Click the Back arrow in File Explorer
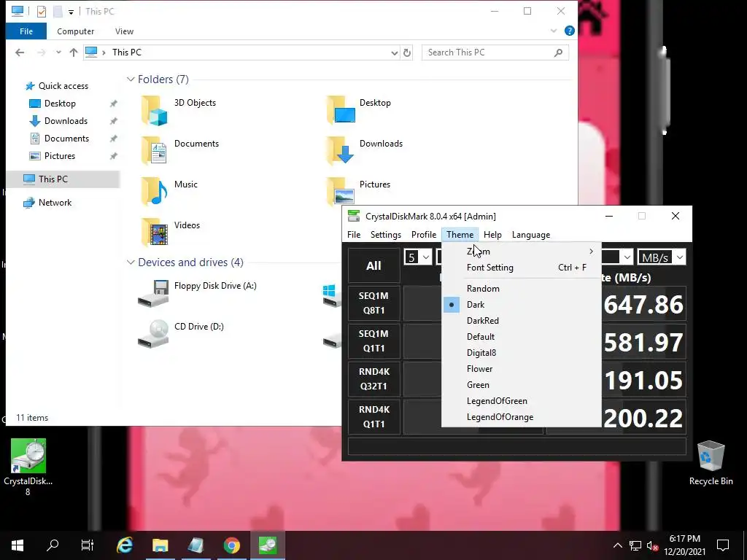Image resolution: width=747 pixels, height=560 pixels. (x=20, y=52)
